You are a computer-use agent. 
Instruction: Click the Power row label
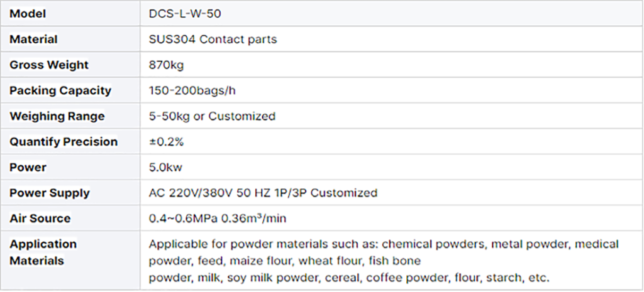pyautogui.click(x=28, y=168)
